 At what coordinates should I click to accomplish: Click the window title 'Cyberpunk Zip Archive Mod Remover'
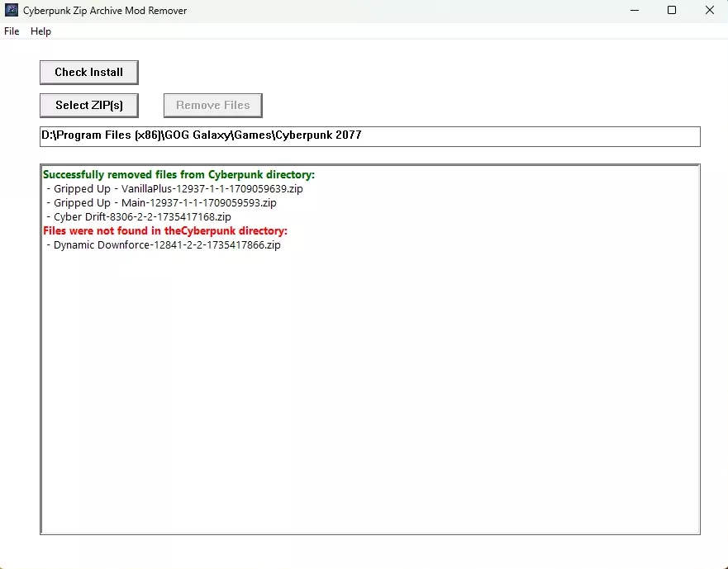coord(105,11)
